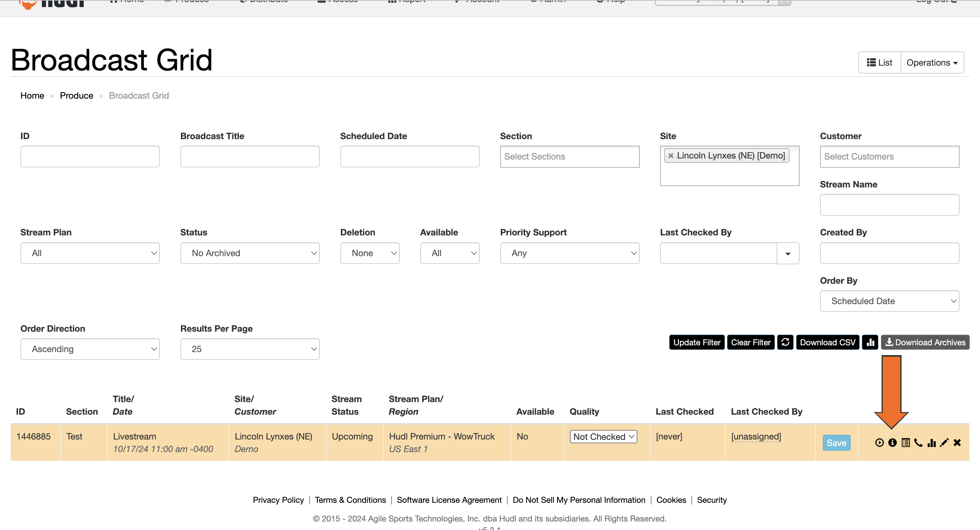
Task: Click the pencil edit icon in the row
Action: [944, 443]
